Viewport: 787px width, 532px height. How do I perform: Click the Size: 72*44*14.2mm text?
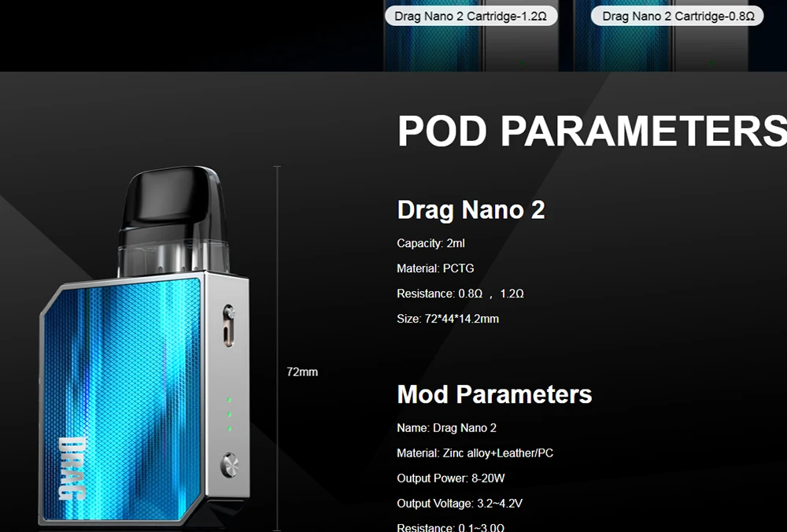[x=448, y=319]
